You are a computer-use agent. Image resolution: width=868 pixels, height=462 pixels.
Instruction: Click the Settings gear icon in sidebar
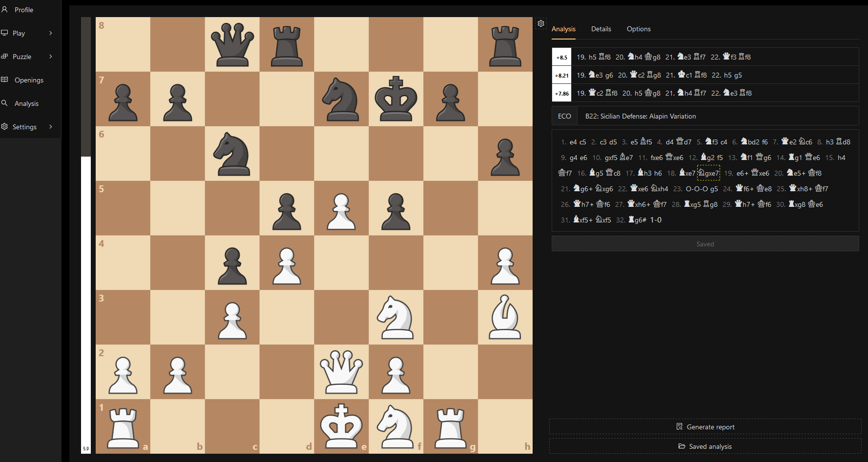click(x=4, y=126)
